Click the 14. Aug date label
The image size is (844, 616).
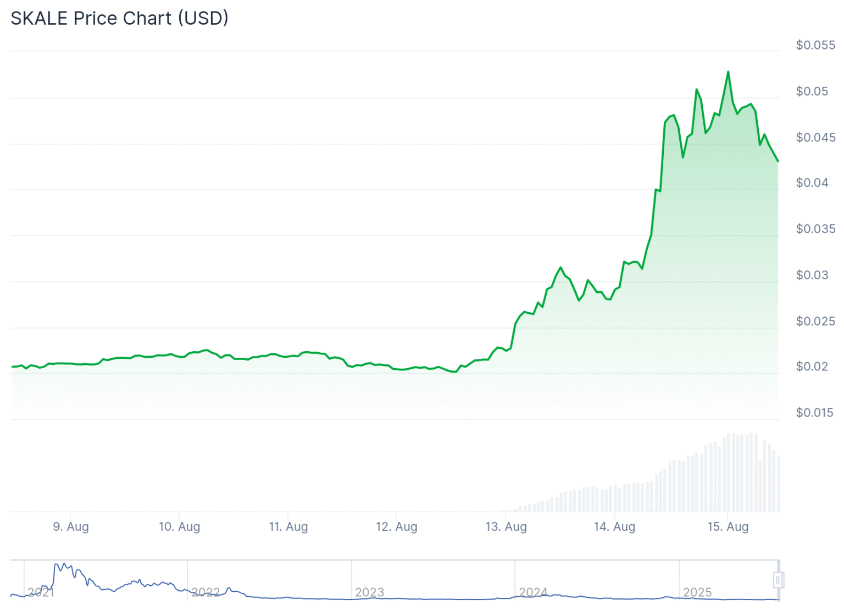(614, 526)
